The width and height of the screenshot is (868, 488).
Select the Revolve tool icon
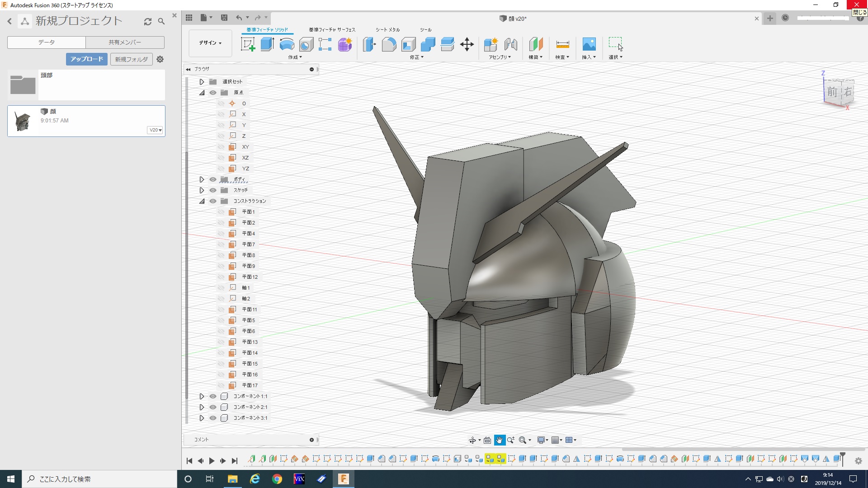click(287, 44)
